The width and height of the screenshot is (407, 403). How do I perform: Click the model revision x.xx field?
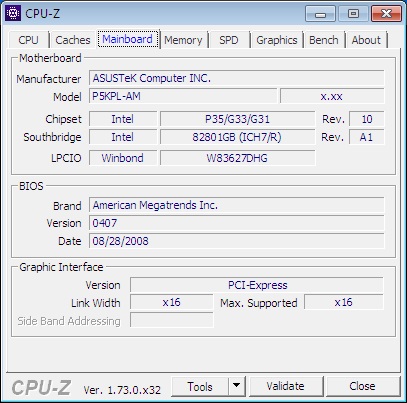(x=332, y=96)
